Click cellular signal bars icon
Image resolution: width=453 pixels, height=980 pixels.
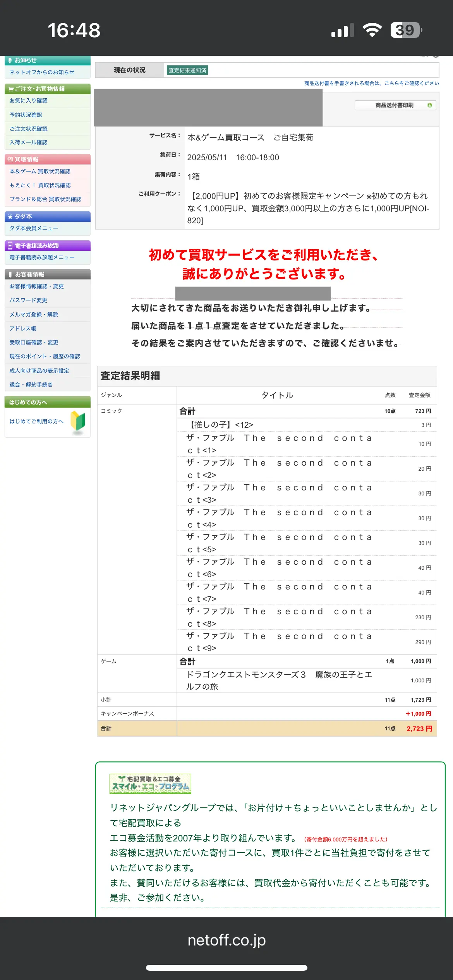click(343, 30)
